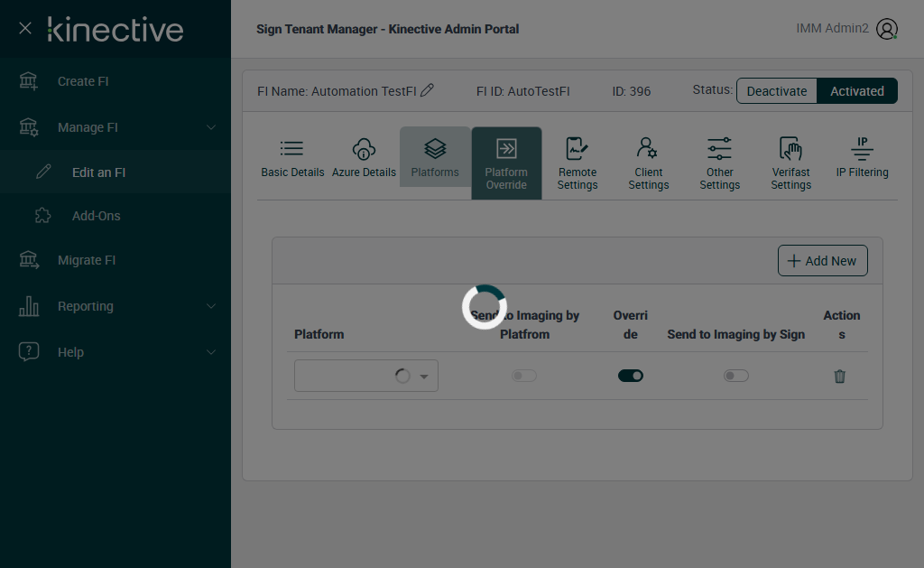The width and height of the screenshot is (924, 568).
Task: Delete the platform override row
Action: [x=840, y=376]
